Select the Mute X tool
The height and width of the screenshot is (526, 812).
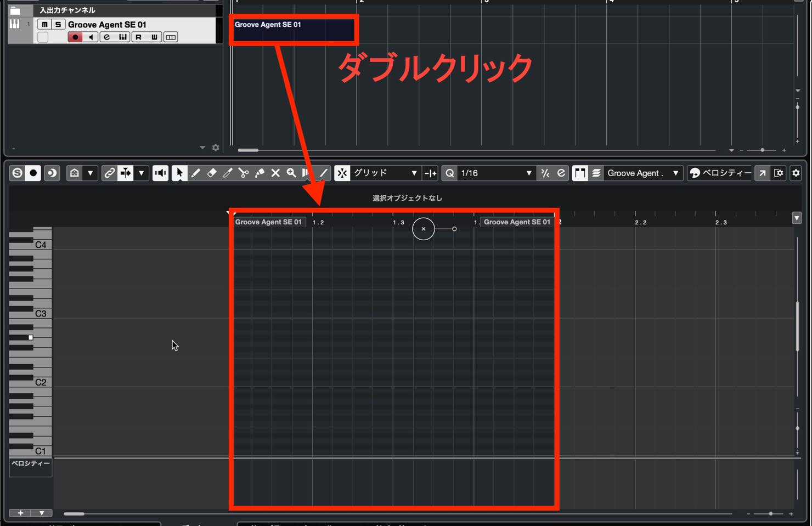275,173
